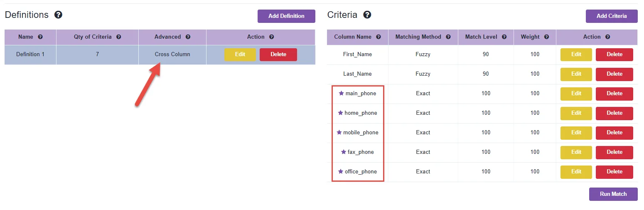Click the Weight column help icon
The height and width of the screenshot is (210, 644).
[x=547, y=37]
